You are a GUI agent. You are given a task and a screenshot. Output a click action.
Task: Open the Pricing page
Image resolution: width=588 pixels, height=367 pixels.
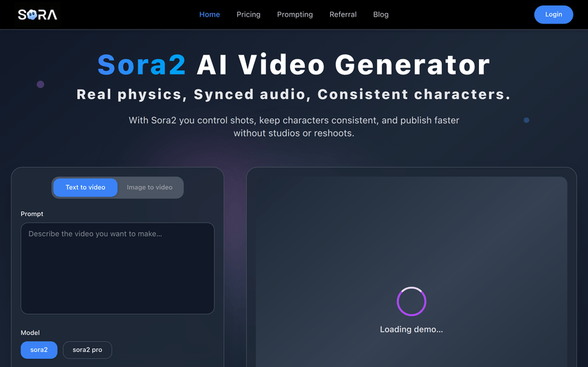248,14
